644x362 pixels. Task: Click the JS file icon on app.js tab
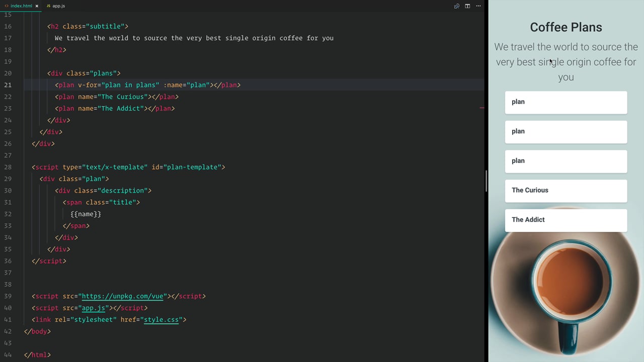pyautogui.click(x=48, y=6)
